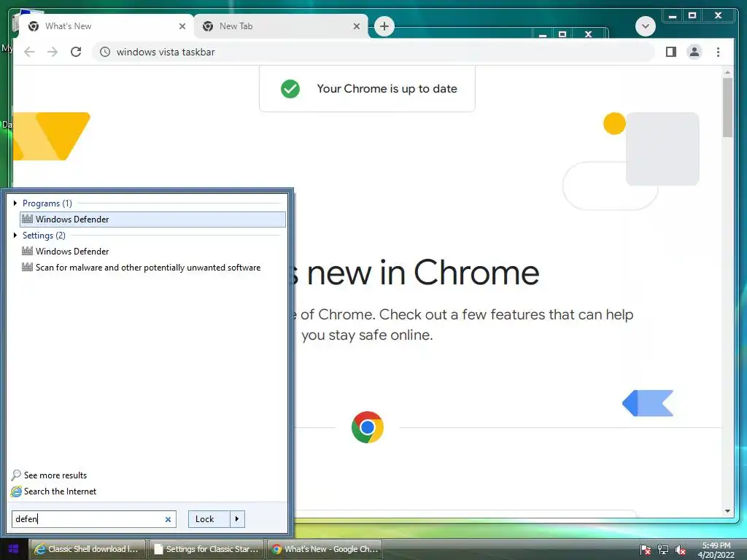Click the Start button on taskbar

tap(14, 549)
